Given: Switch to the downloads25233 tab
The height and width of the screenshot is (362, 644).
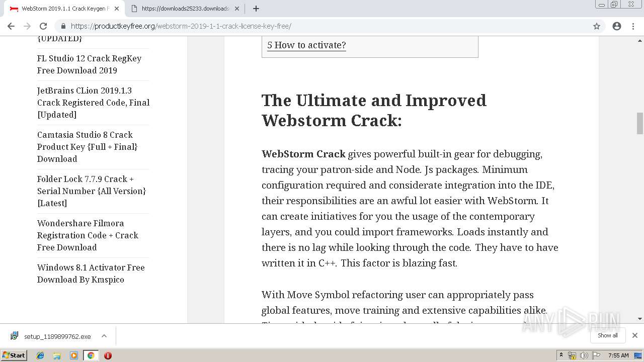Looking at the screenshot, I should tap(185, 9).
